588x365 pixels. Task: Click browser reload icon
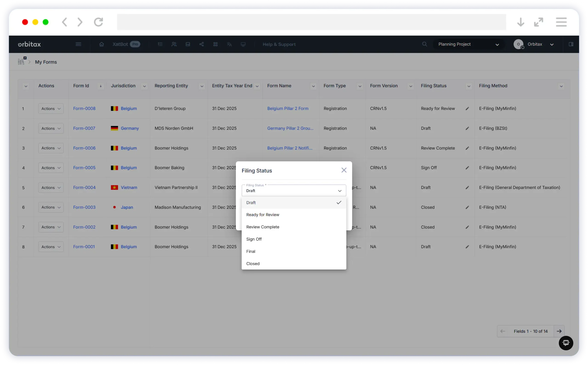[99, 22]
